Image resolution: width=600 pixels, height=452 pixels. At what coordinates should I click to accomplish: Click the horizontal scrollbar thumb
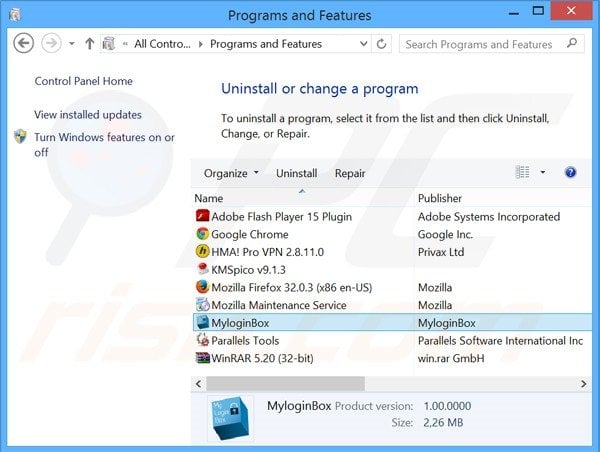tap(285, 383)
